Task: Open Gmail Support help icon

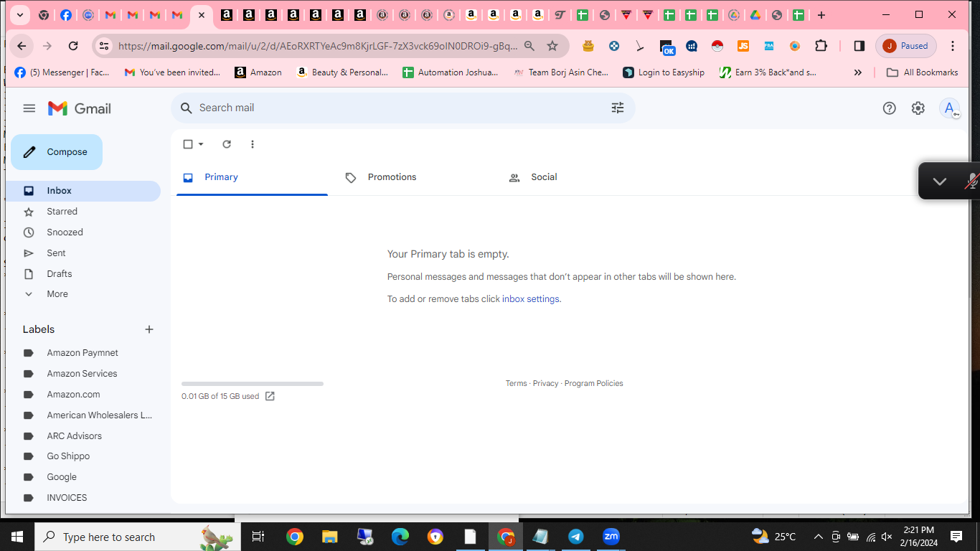Action: pos(889,108)
